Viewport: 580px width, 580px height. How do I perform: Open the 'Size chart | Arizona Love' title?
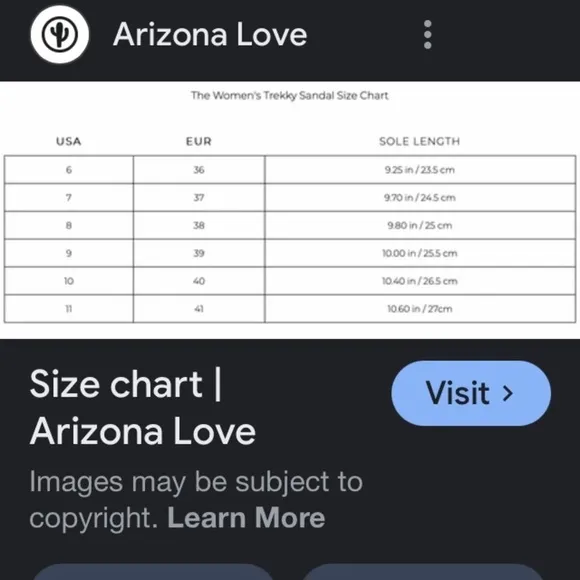click(x=142, y=408)
